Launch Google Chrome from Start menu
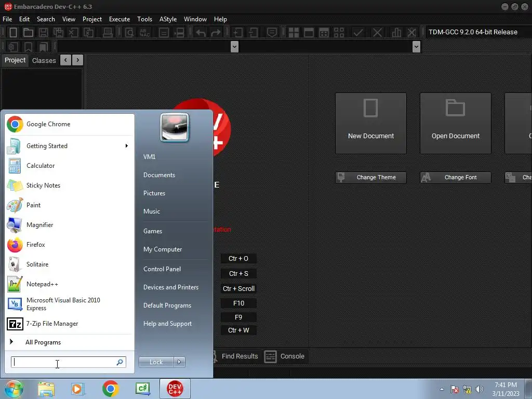This screenshot has width=532, height=399. 70,124
